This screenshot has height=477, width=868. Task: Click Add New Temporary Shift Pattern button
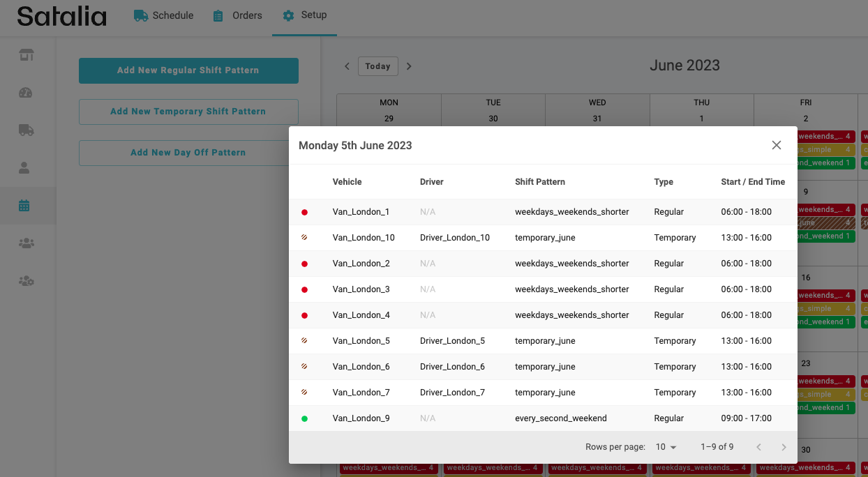[188, 112]
